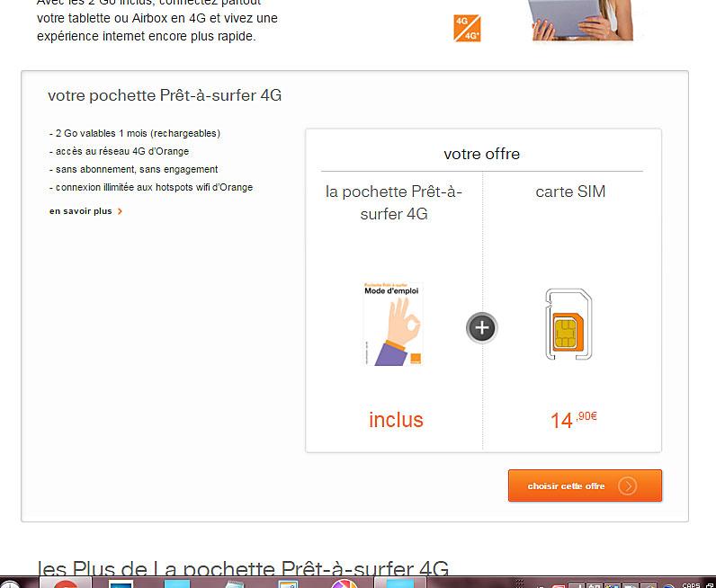The image size is (716, 588).
Task: Click the orange chevron after 'en savoir plus'
Action: pos(120,211)
